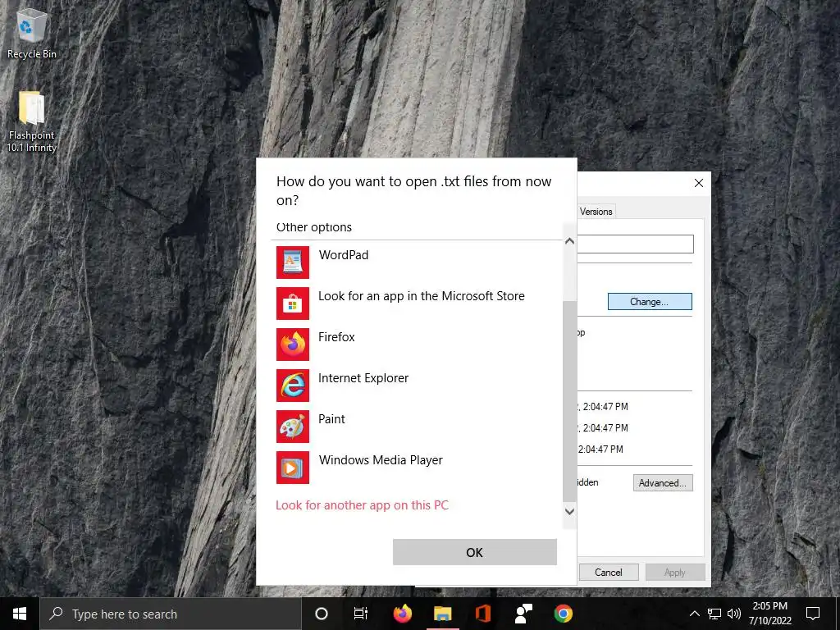Click the file name field in Properties

pos(636,244)
